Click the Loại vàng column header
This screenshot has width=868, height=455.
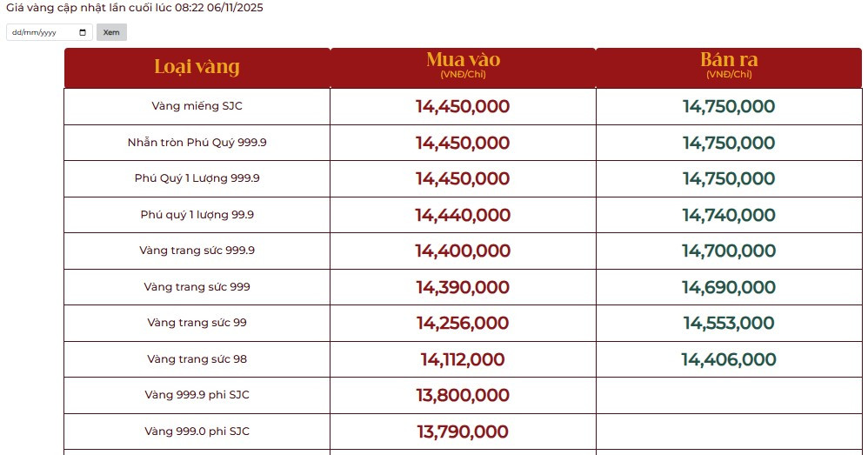point(197,67)
